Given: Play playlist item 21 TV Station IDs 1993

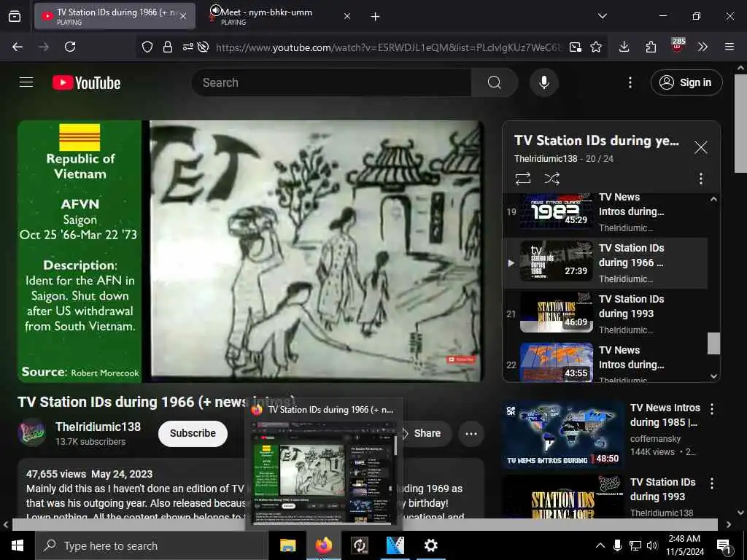Looking at the screenshot, I should point(605,314).
